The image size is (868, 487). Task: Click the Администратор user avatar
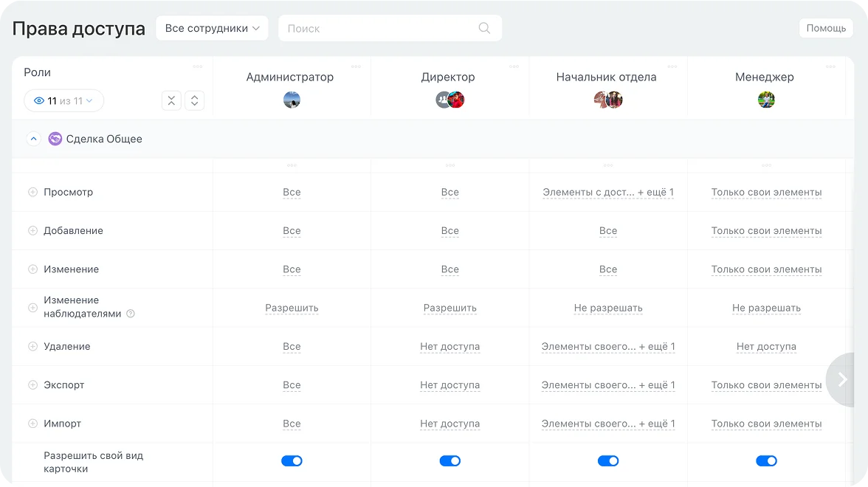(x=292, y=100)
